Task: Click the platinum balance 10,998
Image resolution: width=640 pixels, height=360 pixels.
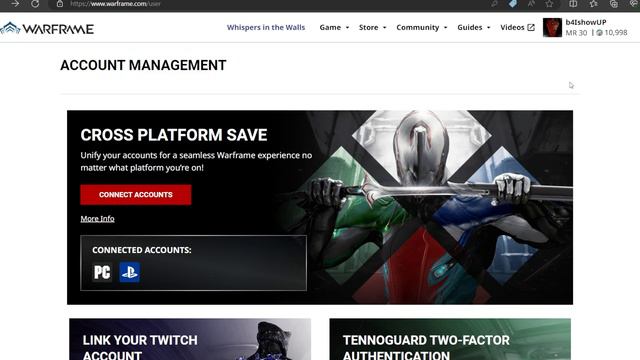Action: (x=611, y=33)
